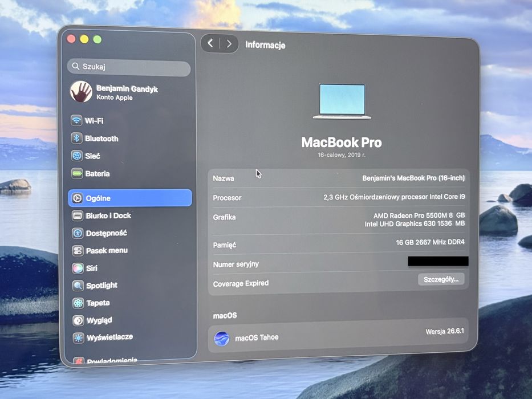
Task: Open the Dostępność label
Action: [x=107, y=234]
